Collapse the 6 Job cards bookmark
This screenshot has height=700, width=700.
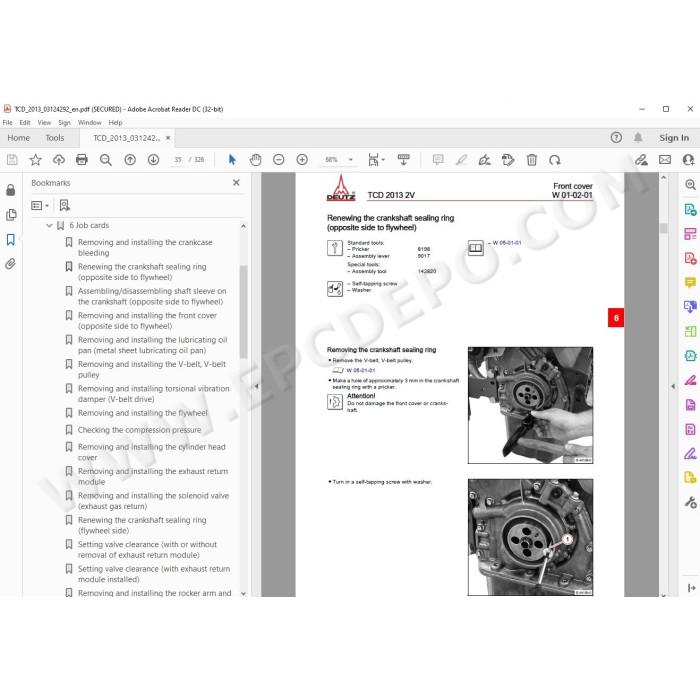[49, 225]
